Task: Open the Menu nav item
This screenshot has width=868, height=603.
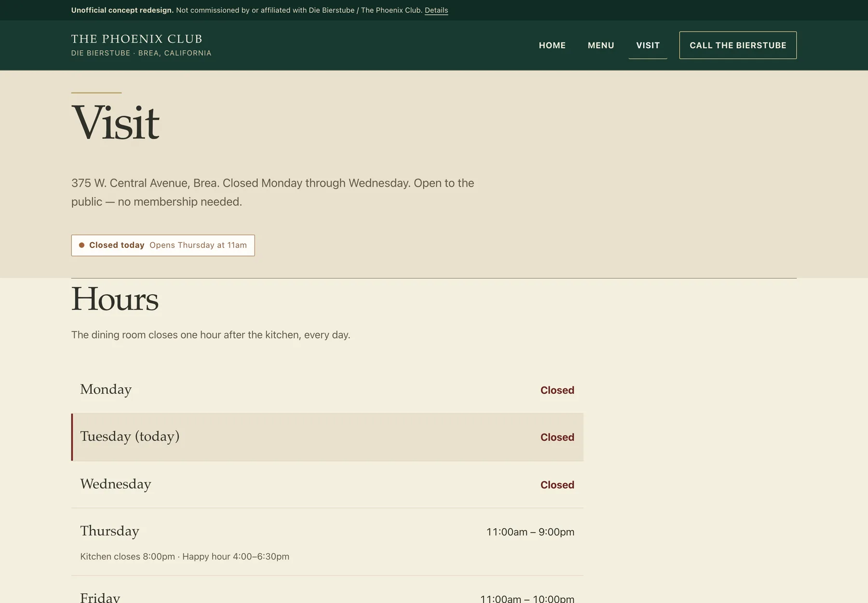Action: coord(601,45)
